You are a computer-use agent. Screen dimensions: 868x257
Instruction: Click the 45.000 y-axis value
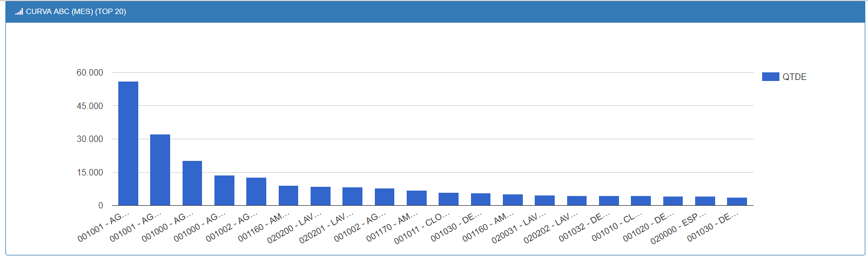click(x=90, y=106)
